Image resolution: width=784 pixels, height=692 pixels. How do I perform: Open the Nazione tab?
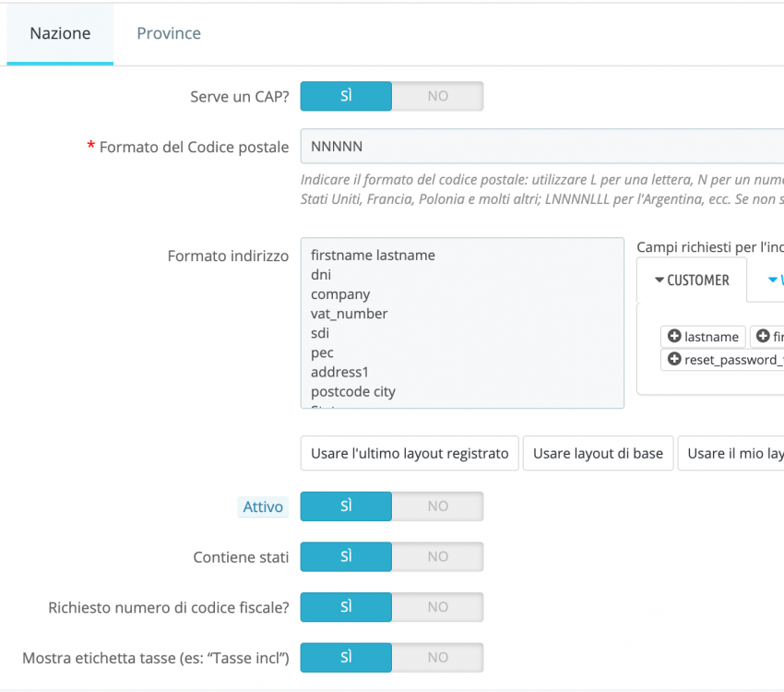tap(60, 33)
